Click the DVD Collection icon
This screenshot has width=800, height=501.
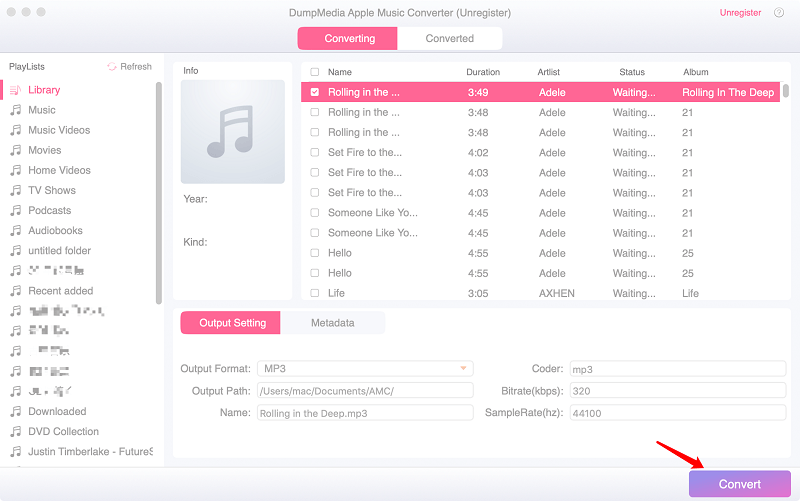click(15, 431)
